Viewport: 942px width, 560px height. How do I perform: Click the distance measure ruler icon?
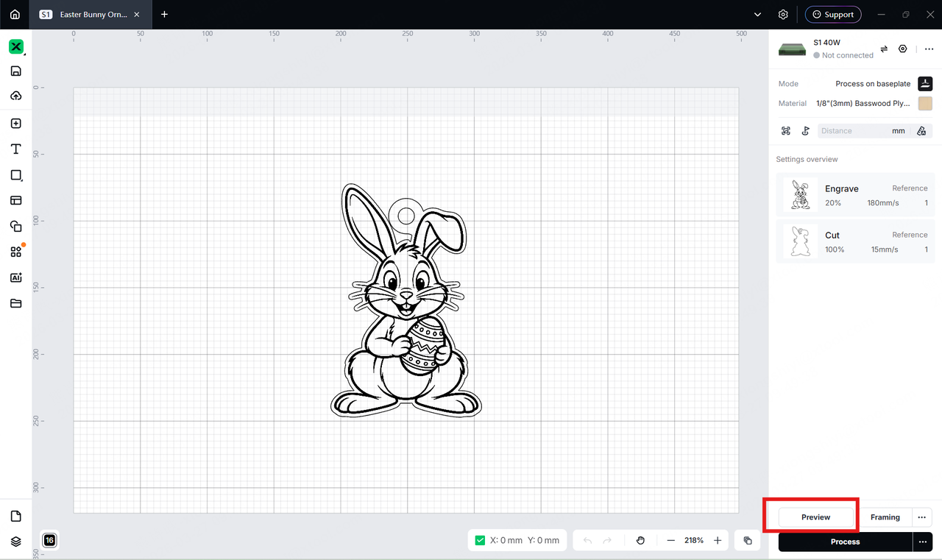point(921,131)
